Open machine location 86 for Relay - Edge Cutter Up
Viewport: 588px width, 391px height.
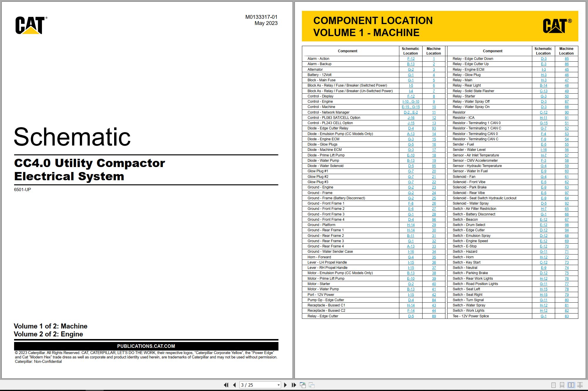tap(567, 64)
